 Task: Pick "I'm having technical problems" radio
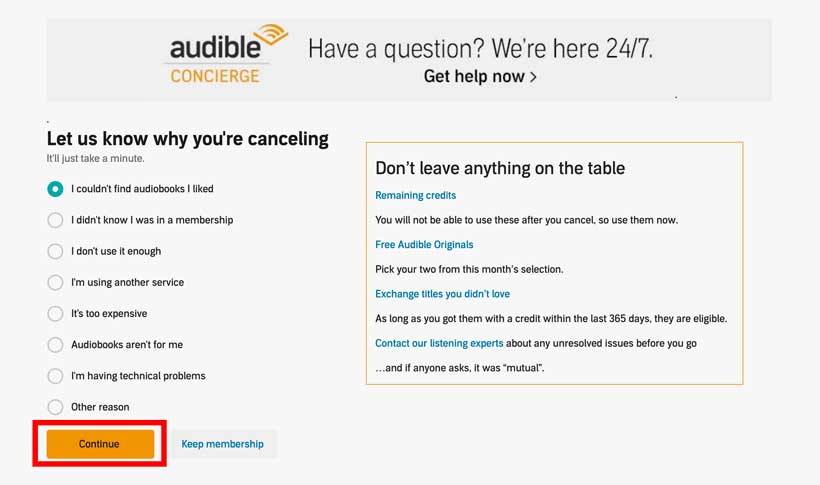click(x=55, y=376)
